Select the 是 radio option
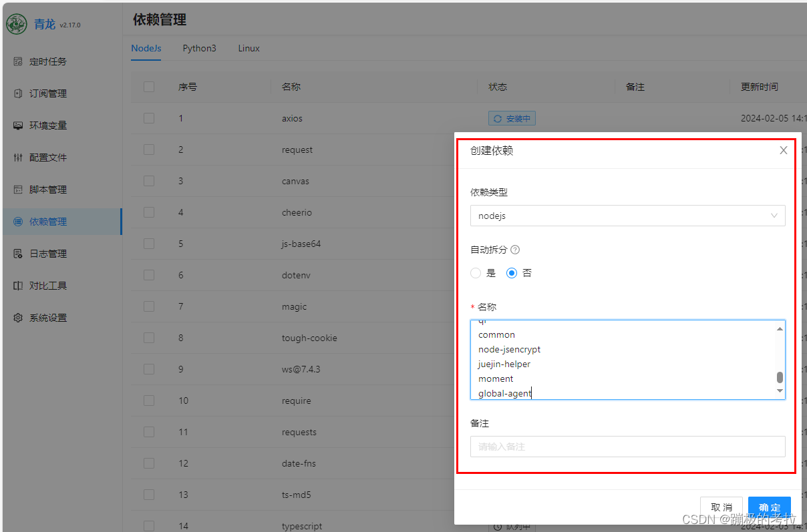 pos(476,273)
